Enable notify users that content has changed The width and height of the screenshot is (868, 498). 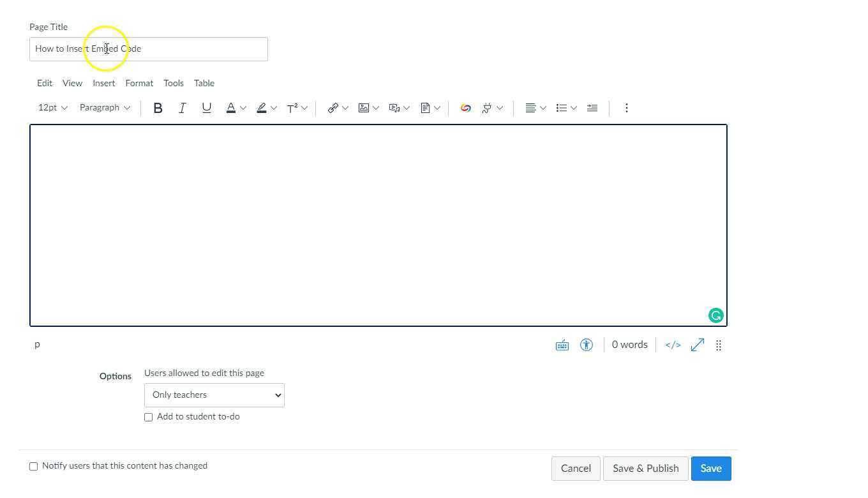coord(33,466)
